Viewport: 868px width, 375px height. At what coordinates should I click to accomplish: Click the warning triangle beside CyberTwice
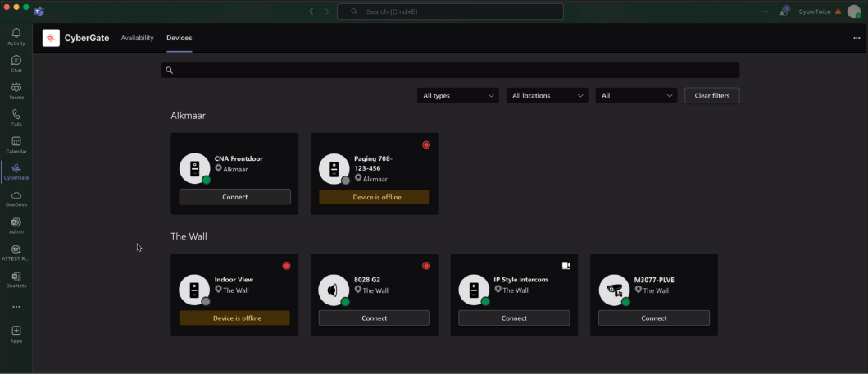(x=838, y=11)
